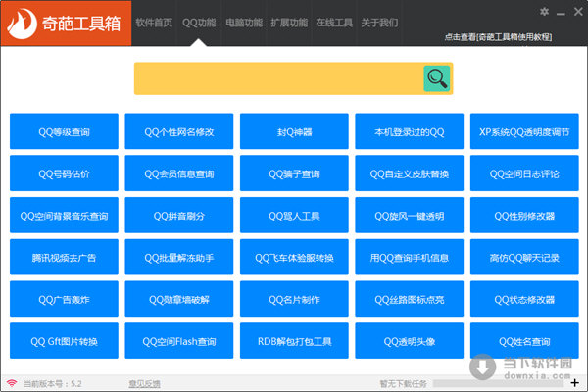Launch QQ空间背景音乐查询

click(64, 215)
